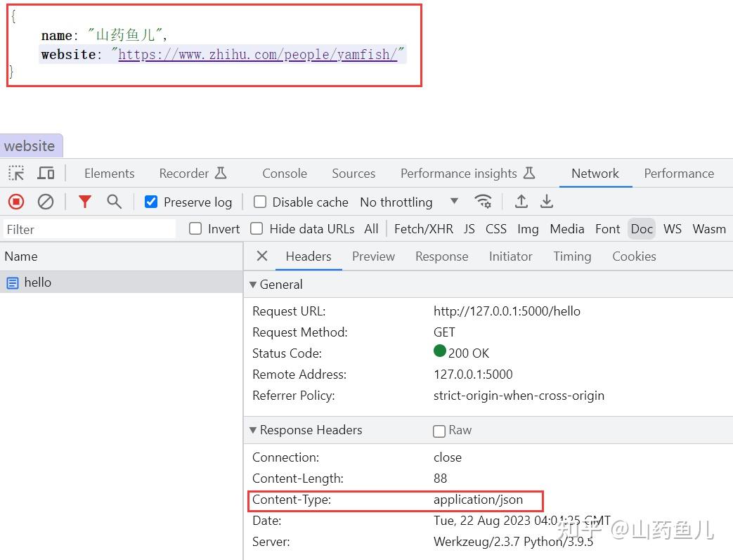Viewport: 733px width, 560px height.
Task: Open the Cookies detail tab
Action: (634, 256)
